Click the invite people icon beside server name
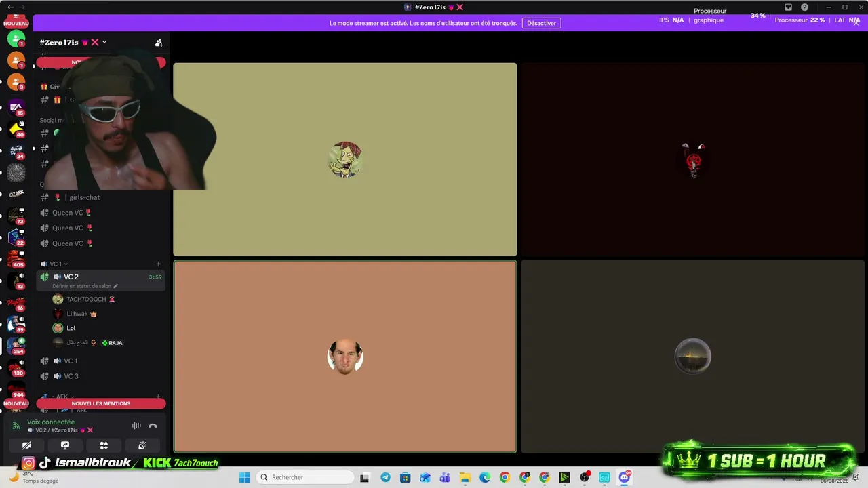 (159, 43)
